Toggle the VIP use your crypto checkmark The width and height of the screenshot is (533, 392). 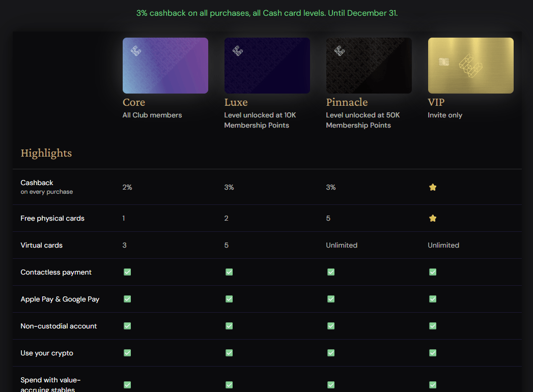[x=433, y=352]
